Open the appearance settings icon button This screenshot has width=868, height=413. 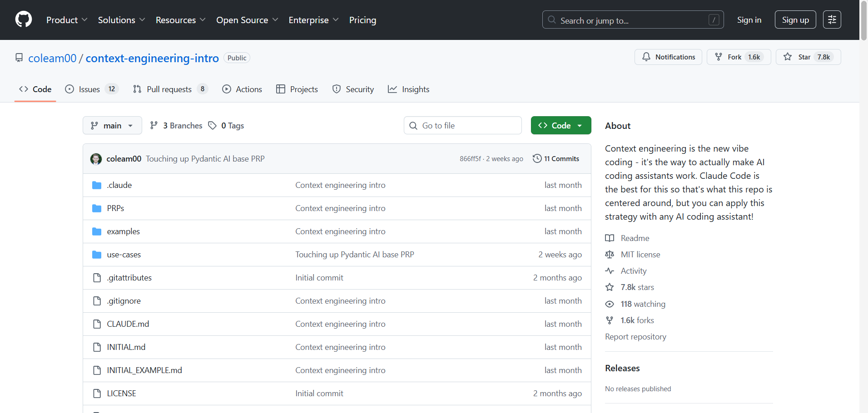(832, 20)
